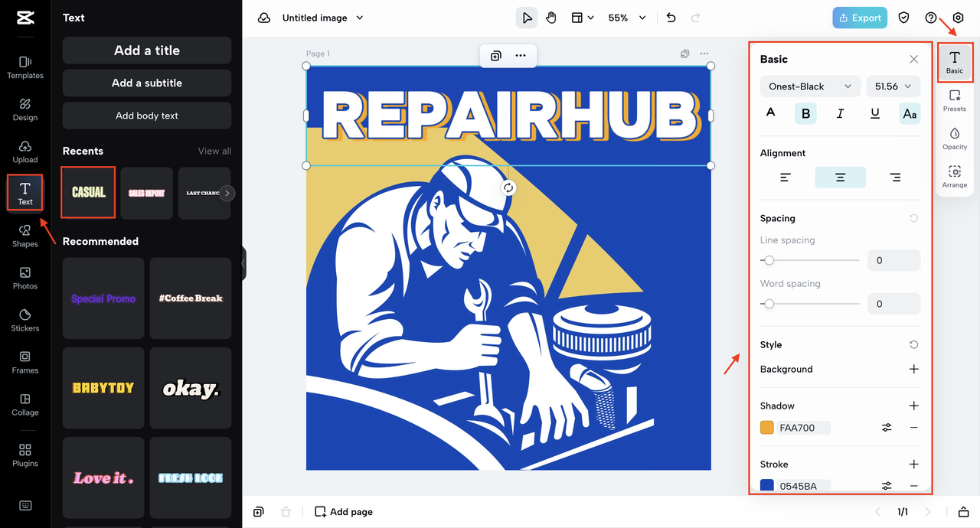The image size is (980, 528).
Task: Open the CapCut home logo
Action: coord(24,18)
